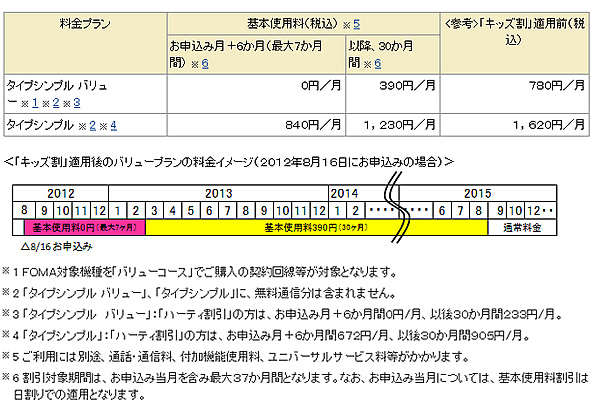Open footnote 2 link in タイプシンプル row
Screen dimensions: 594x413
[x=92, y=126]
